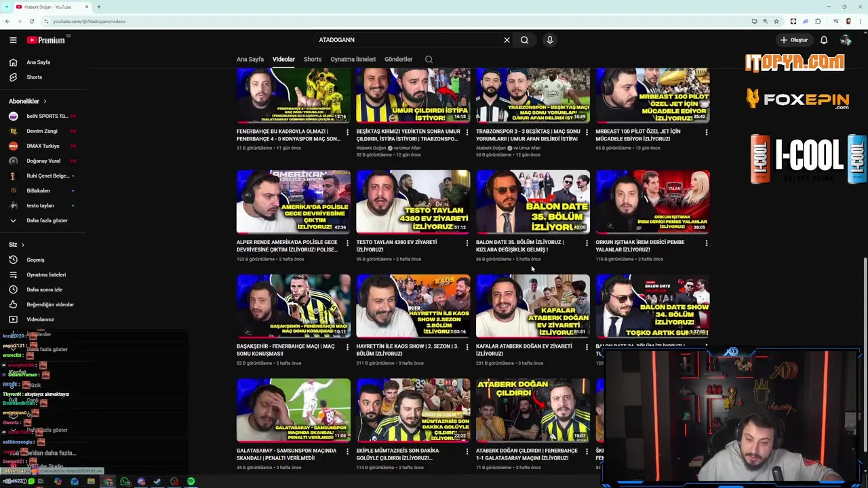Click the magnifier search button in header
868x488 pixels.
point(524,40)
